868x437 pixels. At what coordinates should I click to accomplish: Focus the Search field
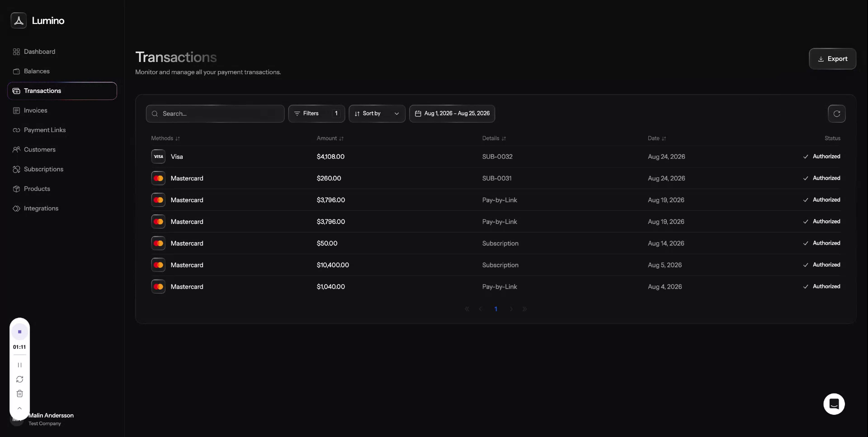(215, 114)
